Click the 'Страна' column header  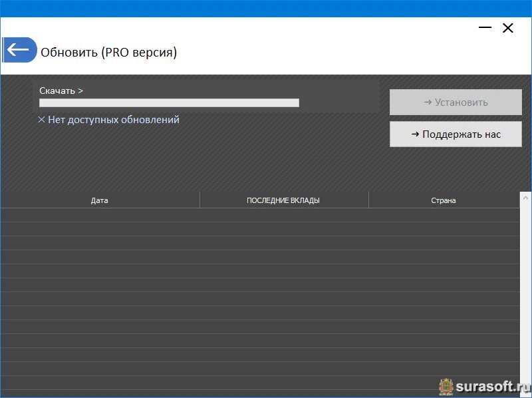443,200
